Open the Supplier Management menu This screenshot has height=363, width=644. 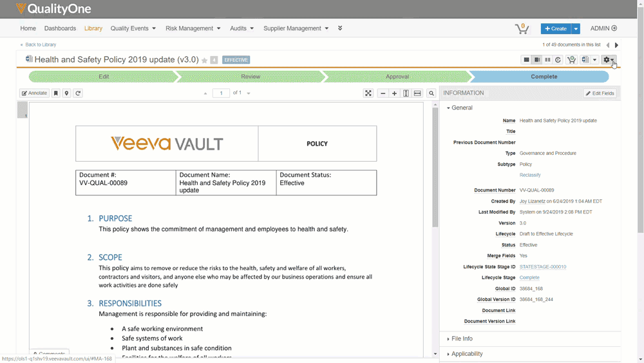point(296,28)
